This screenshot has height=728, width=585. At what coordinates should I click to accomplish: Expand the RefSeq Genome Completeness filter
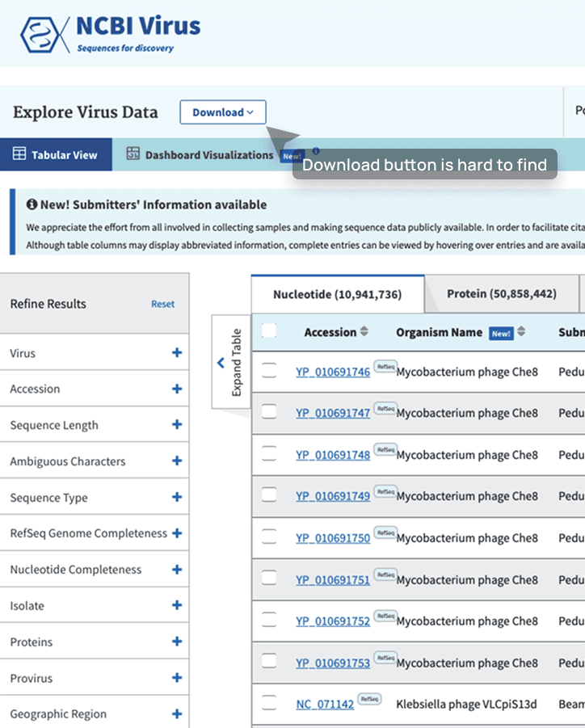pyautogui.click(x=177, y=533)
